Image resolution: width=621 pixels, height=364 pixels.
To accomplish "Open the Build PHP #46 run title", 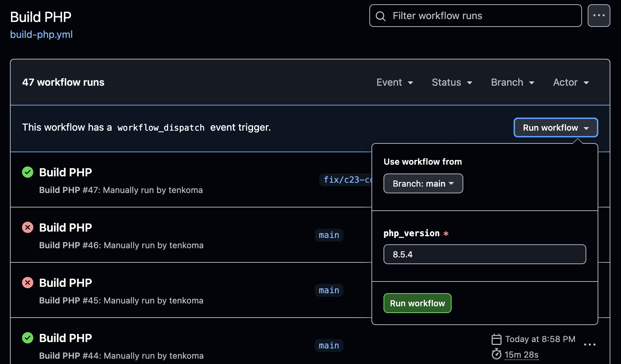I will [66, 228].
